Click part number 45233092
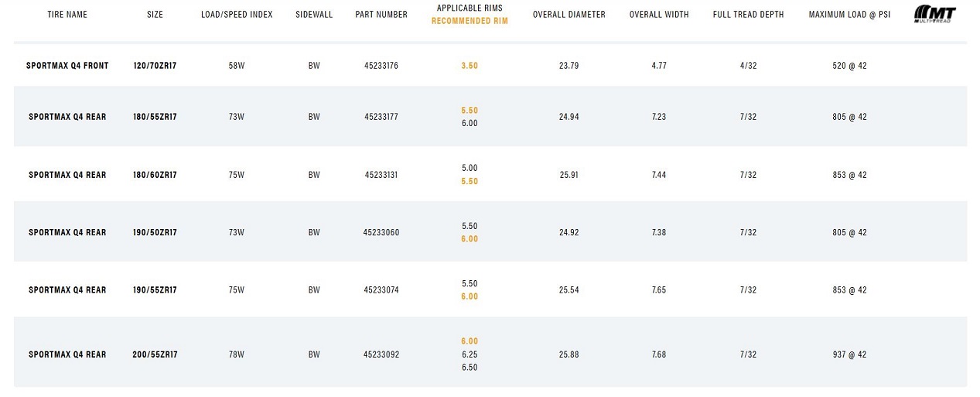The height and width of the screenshot is (397, 980). click(381, 354)
